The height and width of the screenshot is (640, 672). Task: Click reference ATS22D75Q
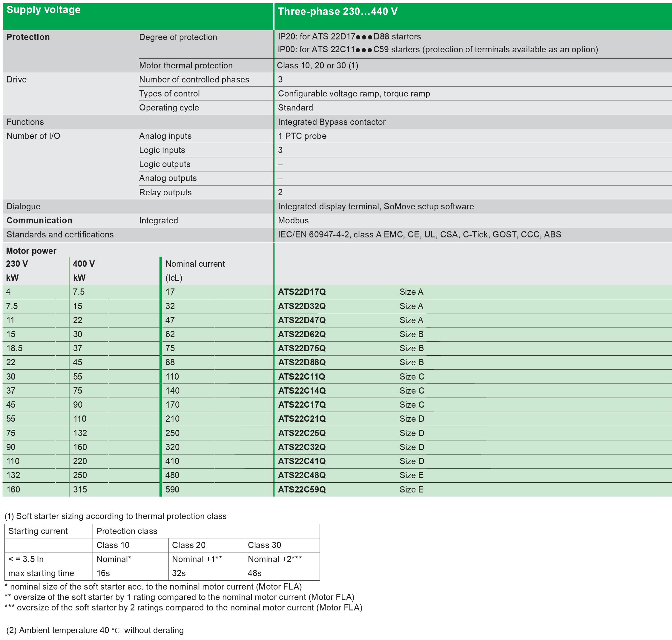click(x=302, y=348)
